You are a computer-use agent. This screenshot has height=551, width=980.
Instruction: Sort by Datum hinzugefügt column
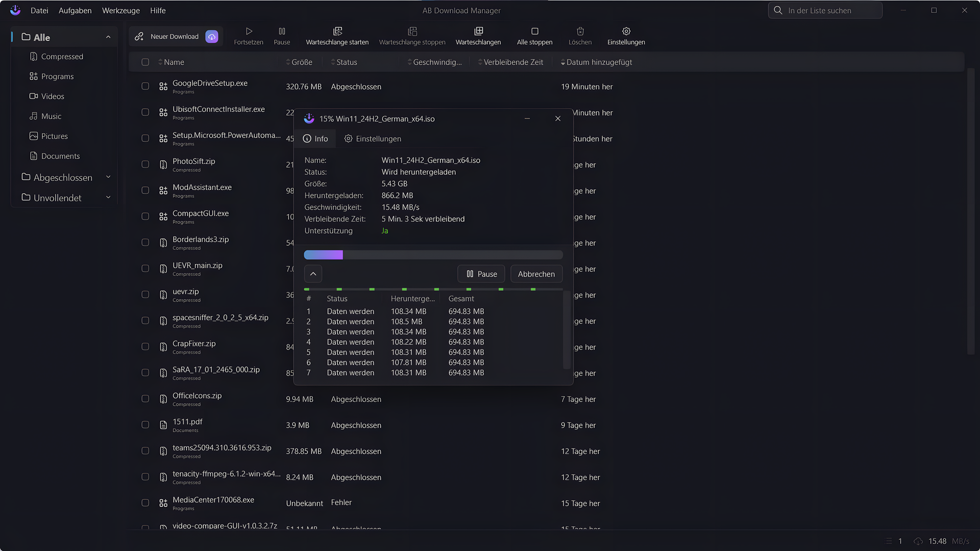click(596, 62)
